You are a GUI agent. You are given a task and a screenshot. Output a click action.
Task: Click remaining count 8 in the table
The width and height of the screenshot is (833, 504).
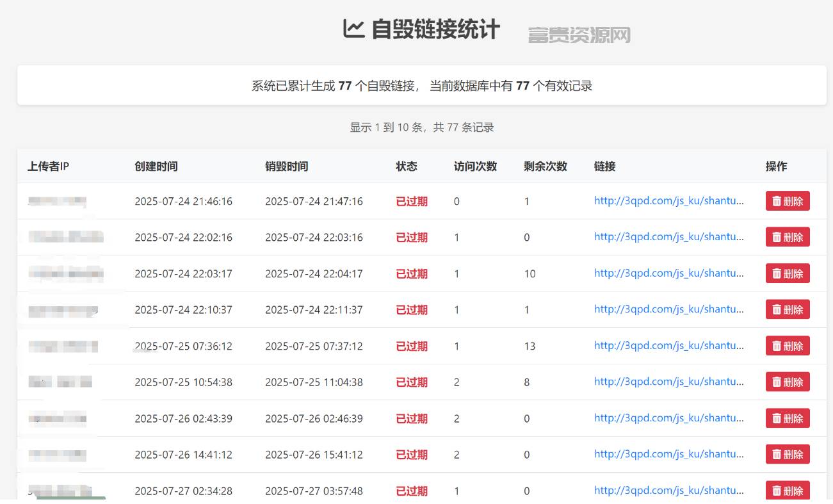[x=527, y=382]
